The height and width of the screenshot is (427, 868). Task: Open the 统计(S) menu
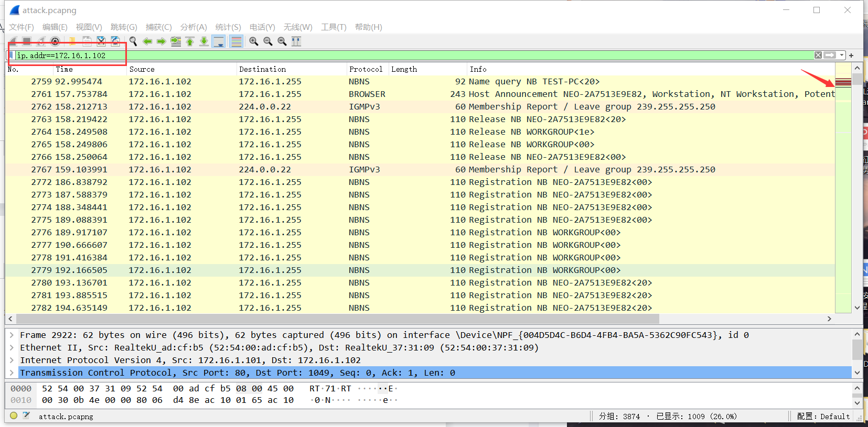(228, 27)
